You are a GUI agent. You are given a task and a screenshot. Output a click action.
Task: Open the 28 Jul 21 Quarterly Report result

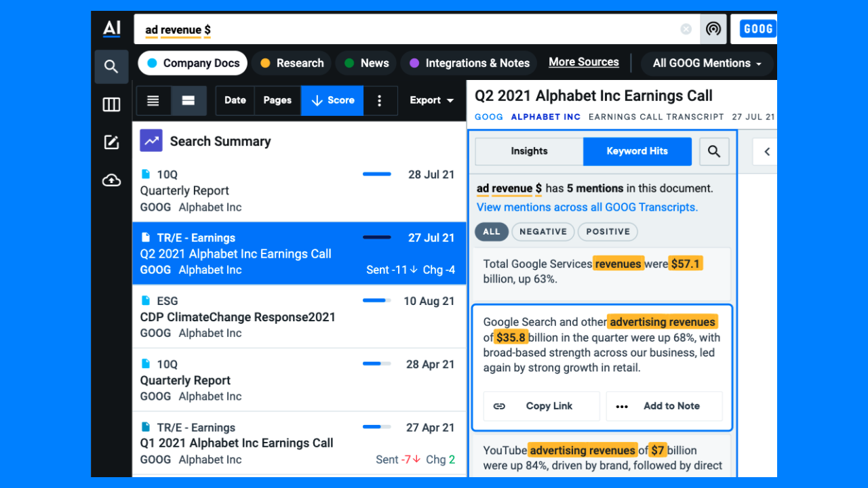(x=299, y=190)
